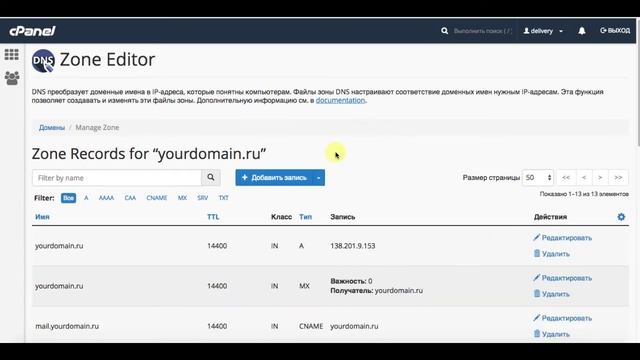640x360 pixels.
Task: Edit the A record 138.201.9.153
Action: [x=562, y=238]
